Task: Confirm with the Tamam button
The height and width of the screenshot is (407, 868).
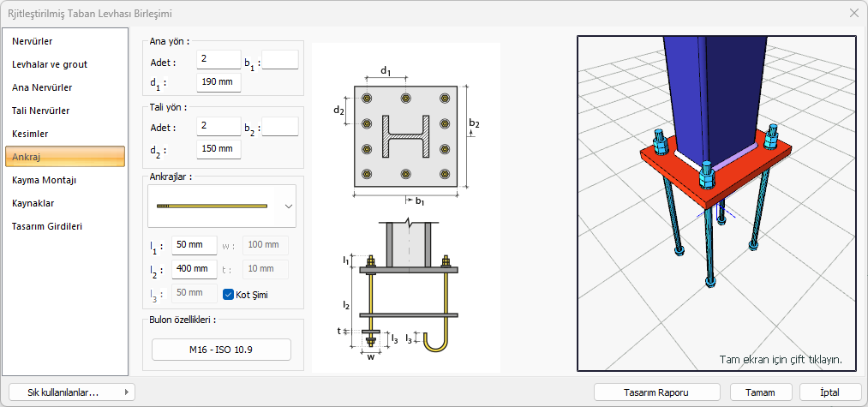Action: point(761,392)
